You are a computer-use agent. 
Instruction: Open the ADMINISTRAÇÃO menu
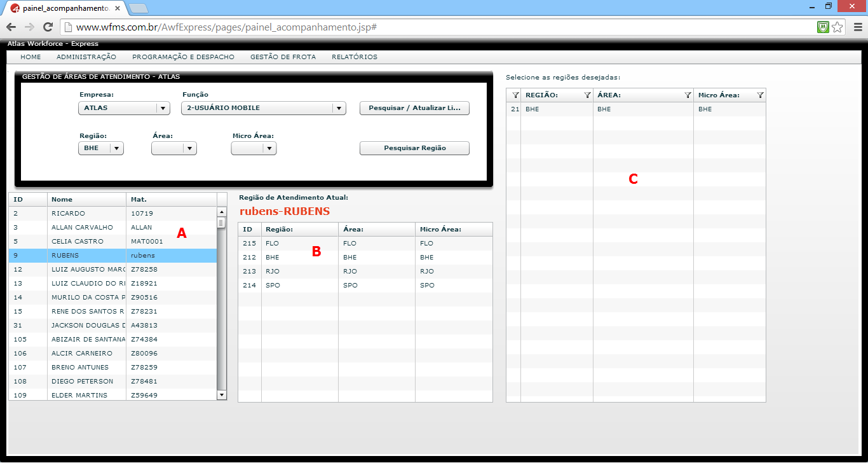pos(86,57)
